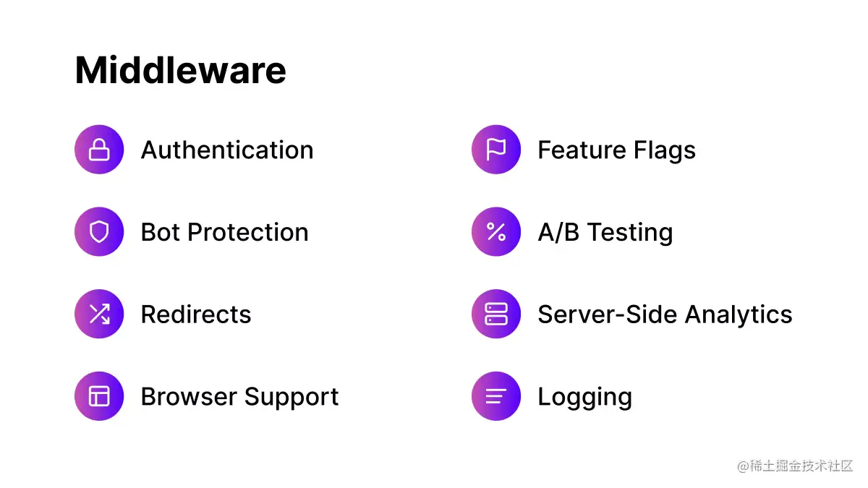The width and height of the screenshot is (868, 488).
Task: Click the Server-Side Analytics label
Action: (665, 314)
